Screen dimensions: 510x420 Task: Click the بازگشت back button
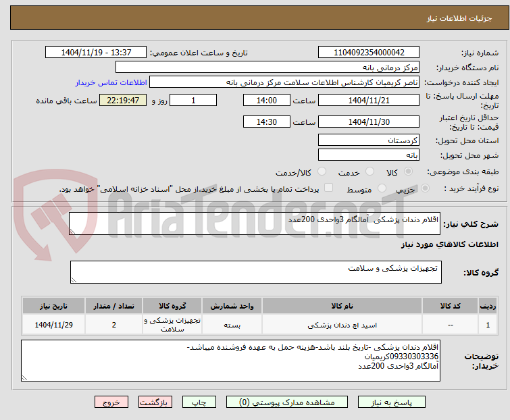pos(155,402)
